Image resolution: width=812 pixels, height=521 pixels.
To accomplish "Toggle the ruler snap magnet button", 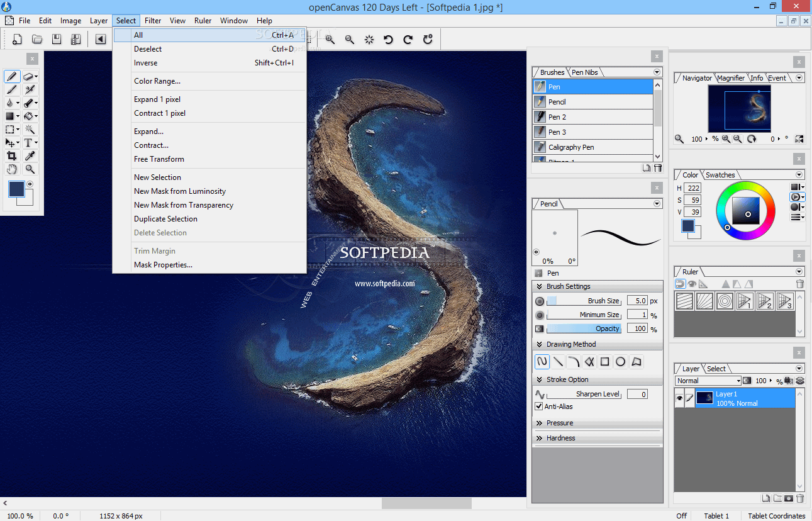I will coord(681,284).
